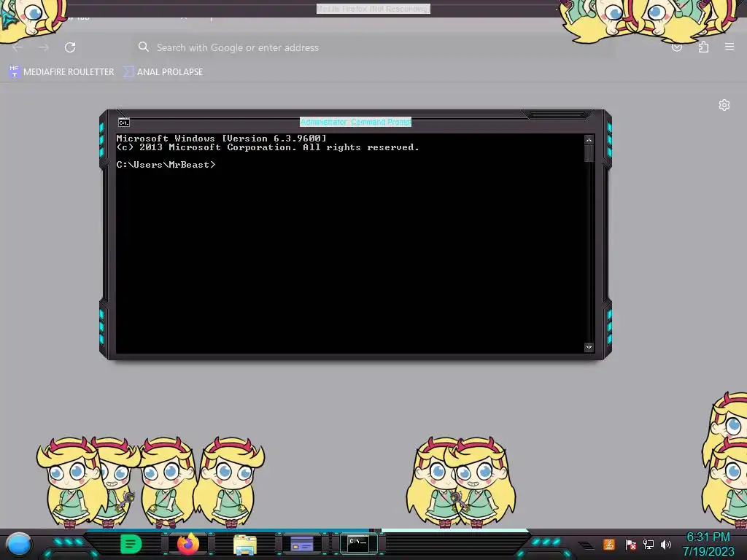Switch to Firefox from the taskbar
Screen dimensions: 747x560
click(188, 544)
